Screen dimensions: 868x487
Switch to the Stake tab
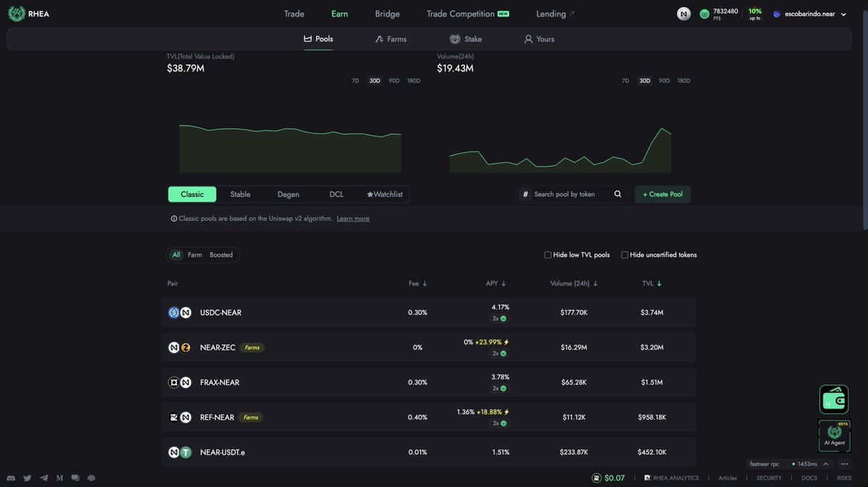click(466, 39)
